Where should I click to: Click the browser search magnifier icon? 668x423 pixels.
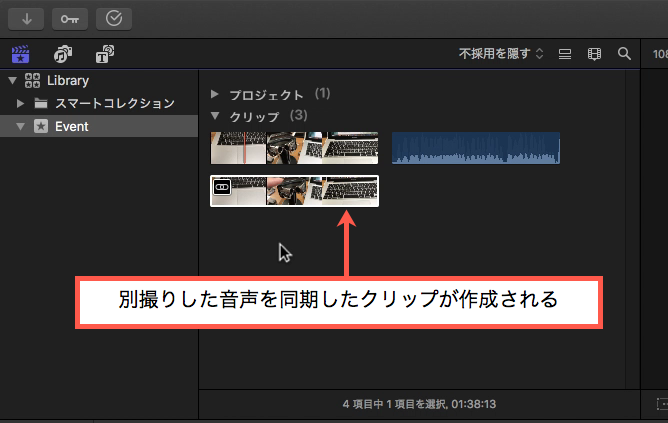[624, 54]
